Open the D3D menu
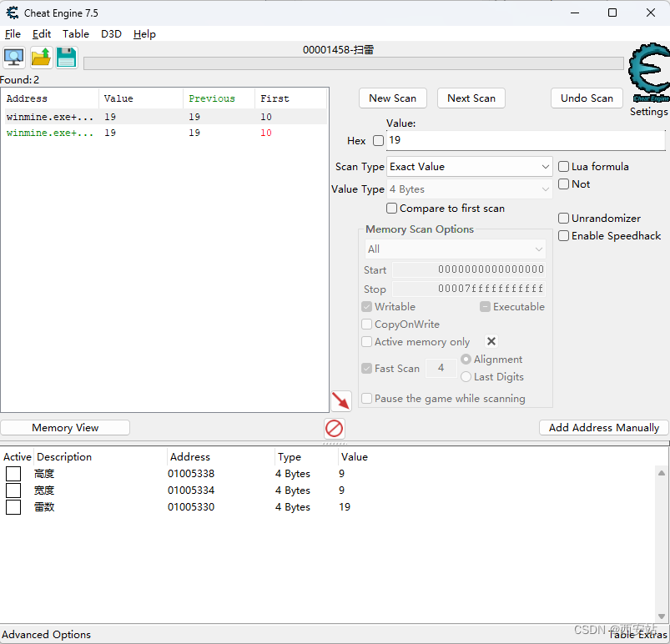Image resolution: width=670 pixels, height=644 pixels. point(111,33)
